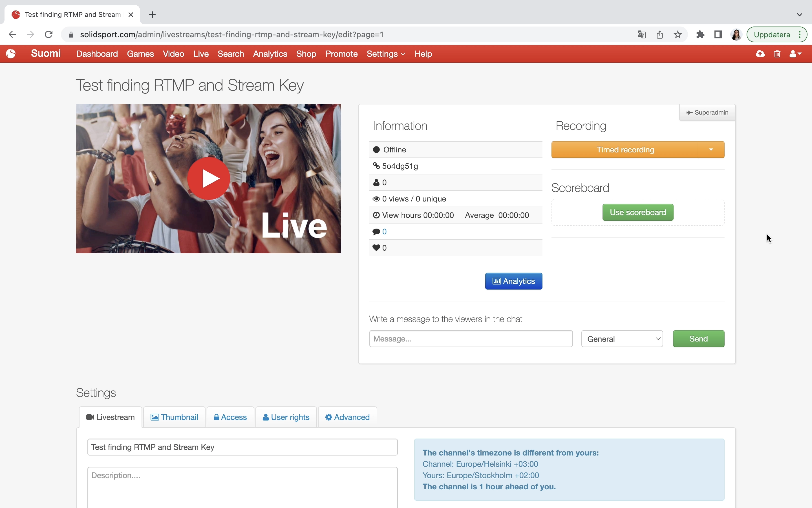The width and height of the screenshot is (812, 508).
Task: Open the Games menu item
Action: 140,54
